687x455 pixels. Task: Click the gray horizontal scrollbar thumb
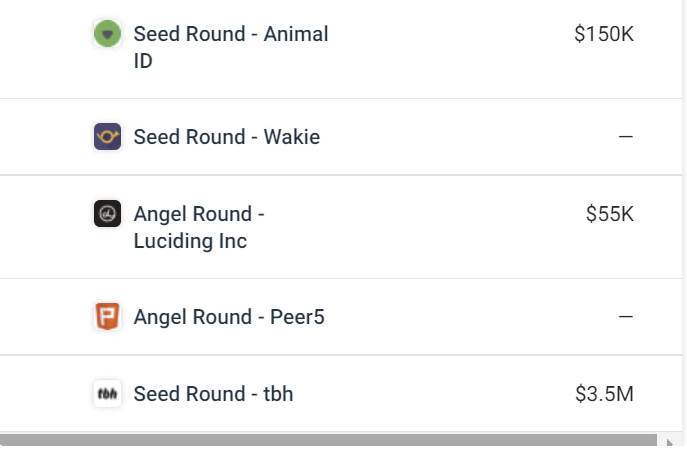[x=328, y=440]
